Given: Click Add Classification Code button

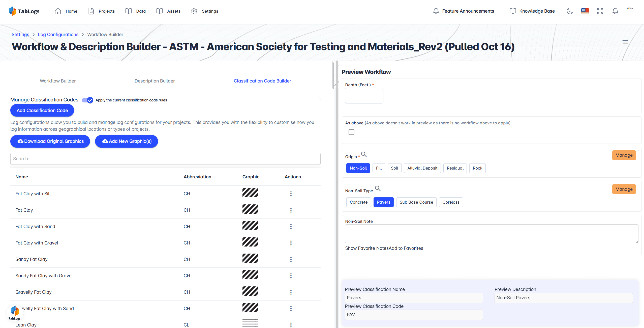Looking at the screenshot, I should pos(42,111).
